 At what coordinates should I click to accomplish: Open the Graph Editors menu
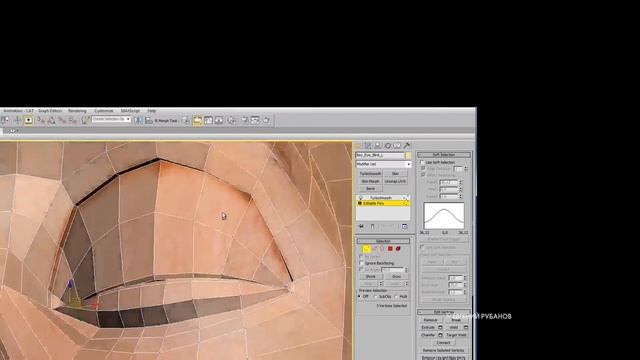coord(50,111)
